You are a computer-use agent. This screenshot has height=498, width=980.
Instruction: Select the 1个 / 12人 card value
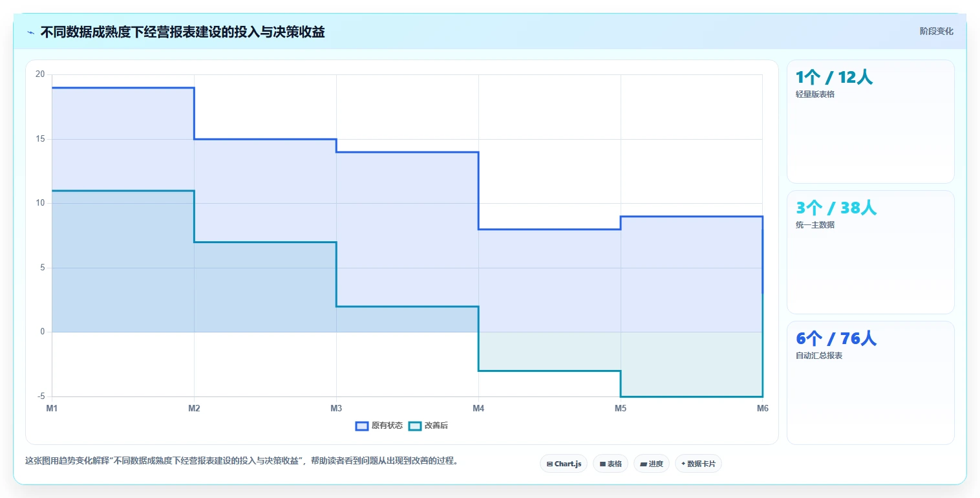coord(834,78)
